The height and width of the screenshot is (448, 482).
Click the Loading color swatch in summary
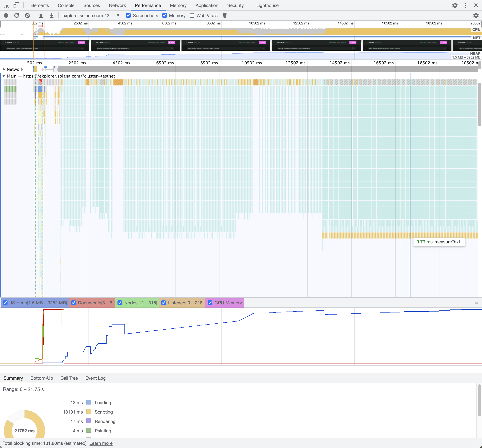89,402
